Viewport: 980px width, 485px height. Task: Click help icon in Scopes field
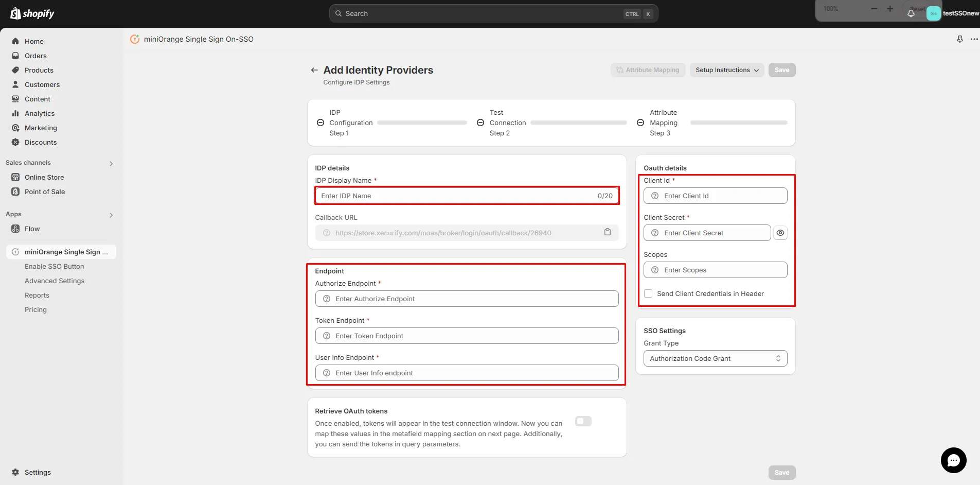pos(655,270)
